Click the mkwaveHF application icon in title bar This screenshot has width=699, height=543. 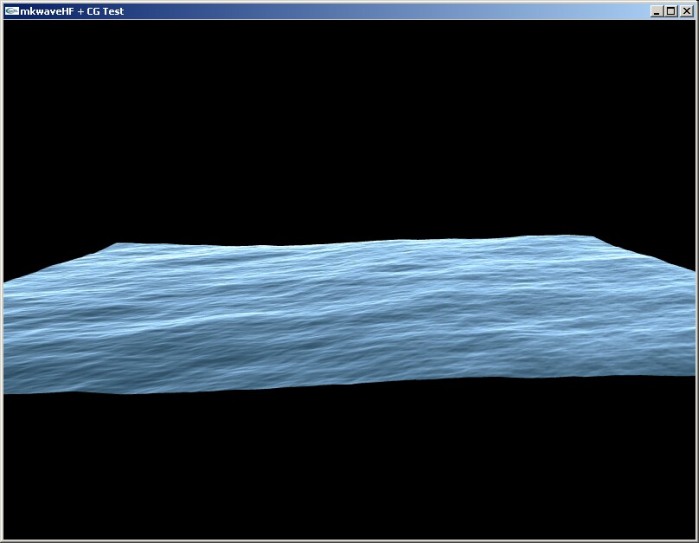coord(11,10)
